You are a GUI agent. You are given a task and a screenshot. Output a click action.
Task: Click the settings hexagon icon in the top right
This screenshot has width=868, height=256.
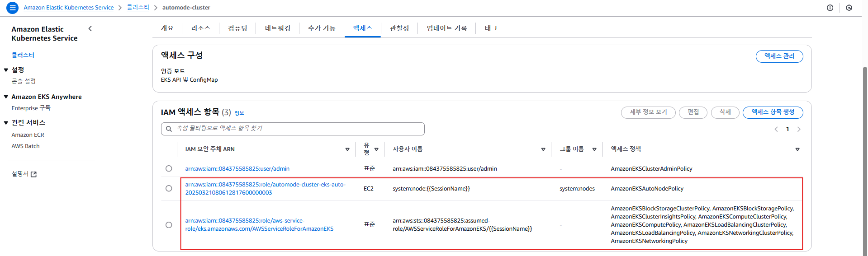849,8
